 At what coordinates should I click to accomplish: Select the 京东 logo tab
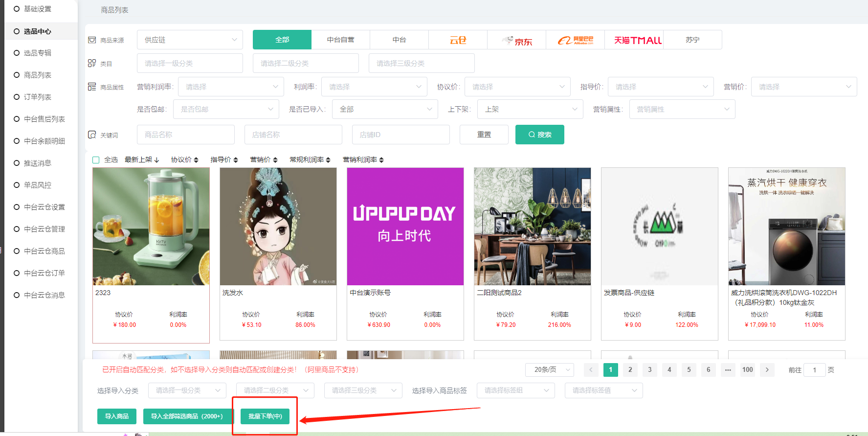pos(517,40)
